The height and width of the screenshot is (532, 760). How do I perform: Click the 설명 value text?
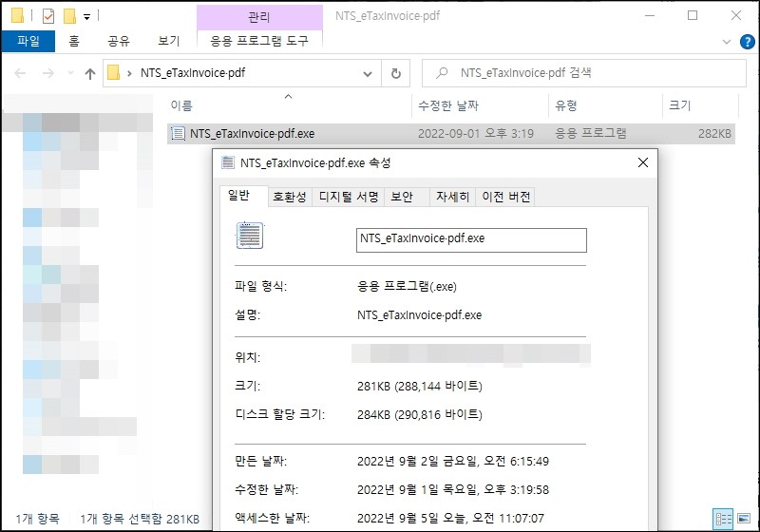[x=419, y=315]
